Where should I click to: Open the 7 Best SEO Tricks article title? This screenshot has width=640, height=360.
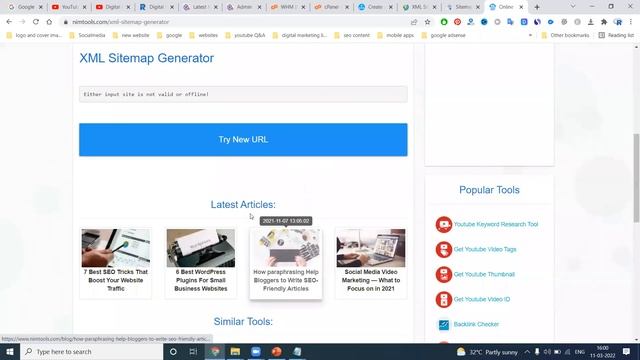click(116, 280)
